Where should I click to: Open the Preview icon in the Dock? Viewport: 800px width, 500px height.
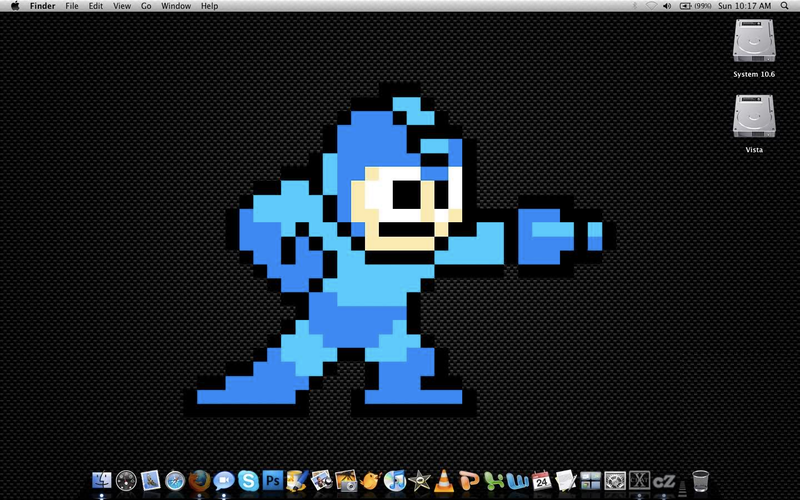[321, 481]
